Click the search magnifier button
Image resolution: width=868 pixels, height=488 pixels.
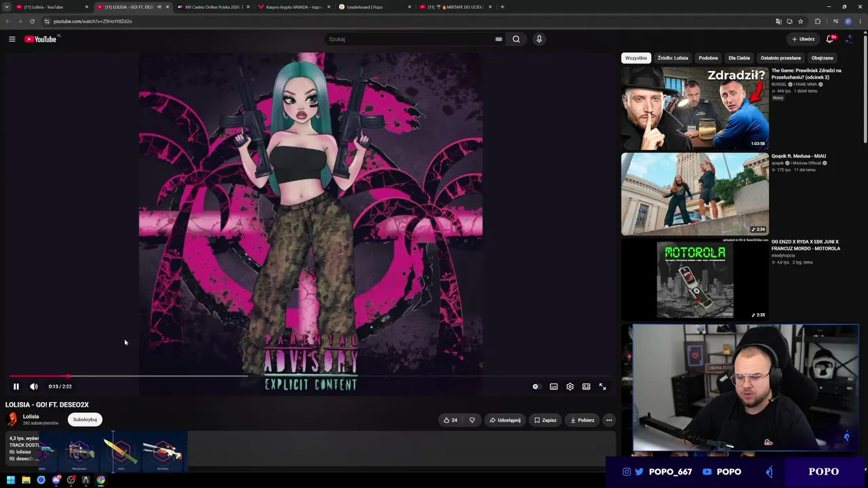pyautogui.click(x=516, y=39)
